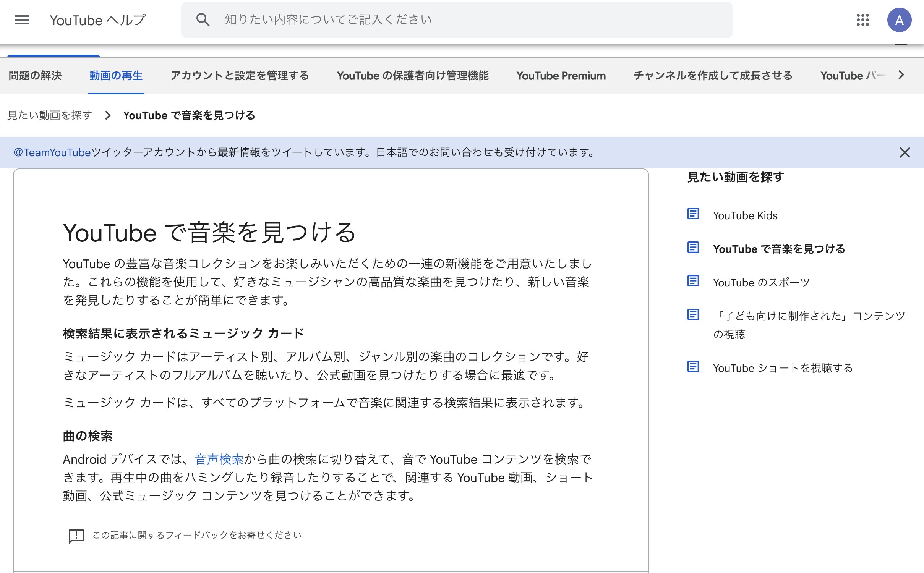The height and width of the screenshot is (573, 924).
Task: Open the @TeamYouTube Twitter link
Action: point(52,152)
